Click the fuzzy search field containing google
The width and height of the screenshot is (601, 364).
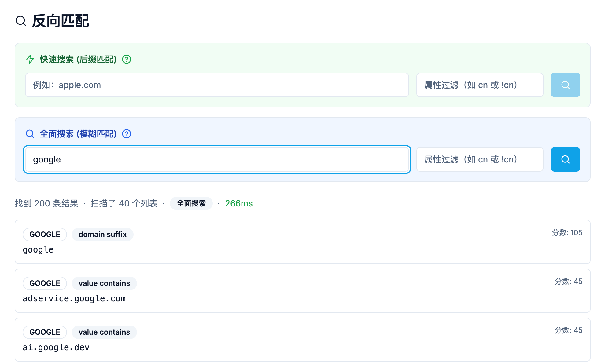[x=217, y=159]
